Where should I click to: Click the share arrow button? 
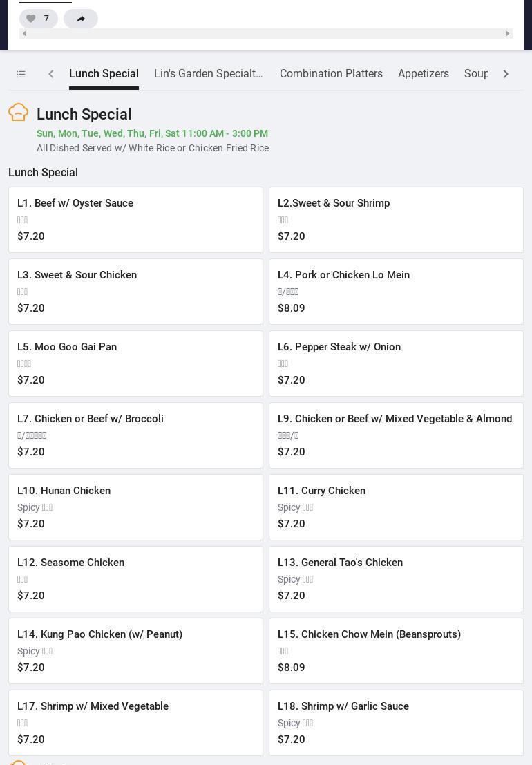coord(81,19)
